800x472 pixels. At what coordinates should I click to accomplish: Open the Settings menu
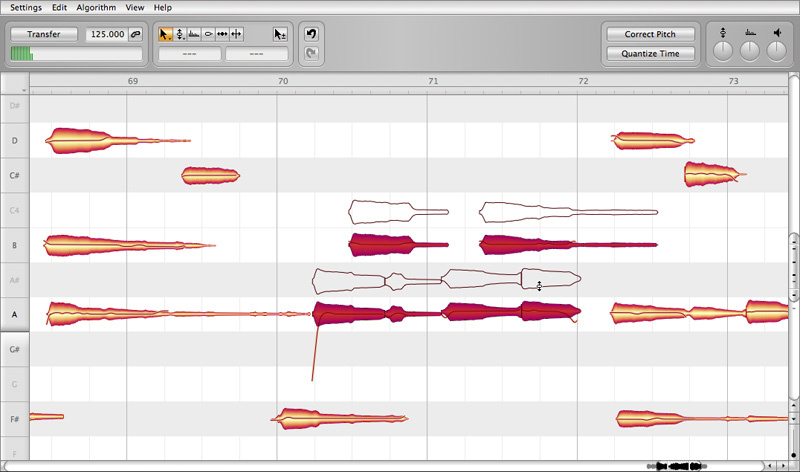click(x=26, y=7)
